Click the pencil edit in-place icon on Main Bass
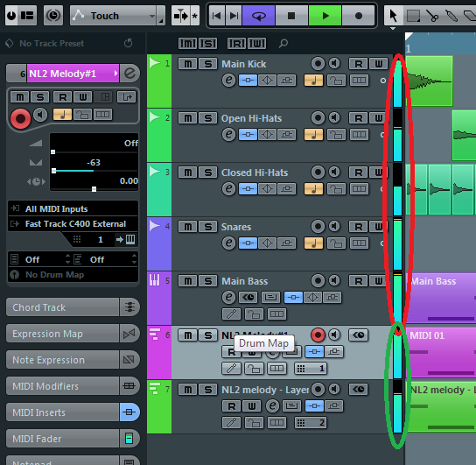 click(x=231, y=314)
